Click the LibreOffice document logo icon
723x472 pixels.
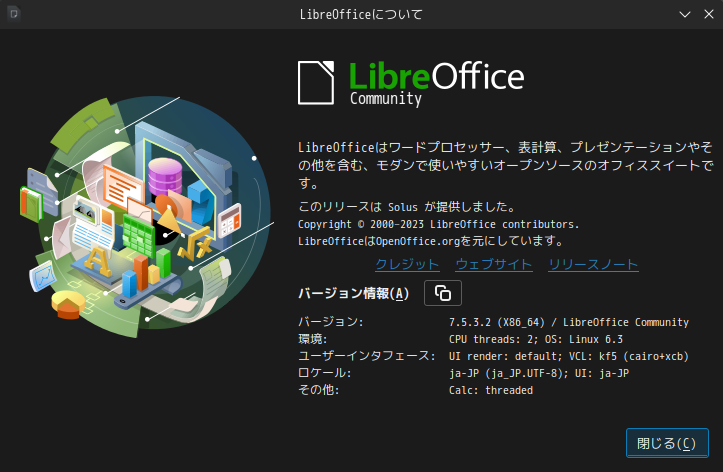point(316,83)
